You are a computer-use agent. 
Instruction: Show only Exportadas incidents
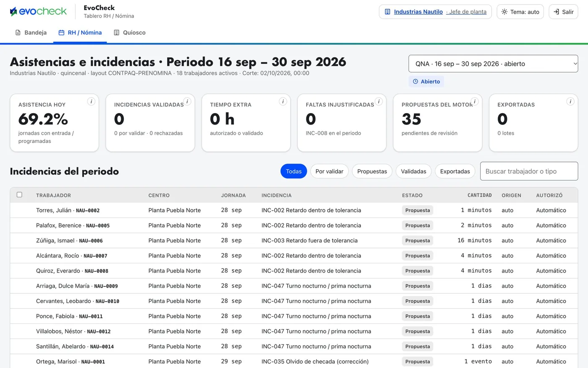coord(455,171)
